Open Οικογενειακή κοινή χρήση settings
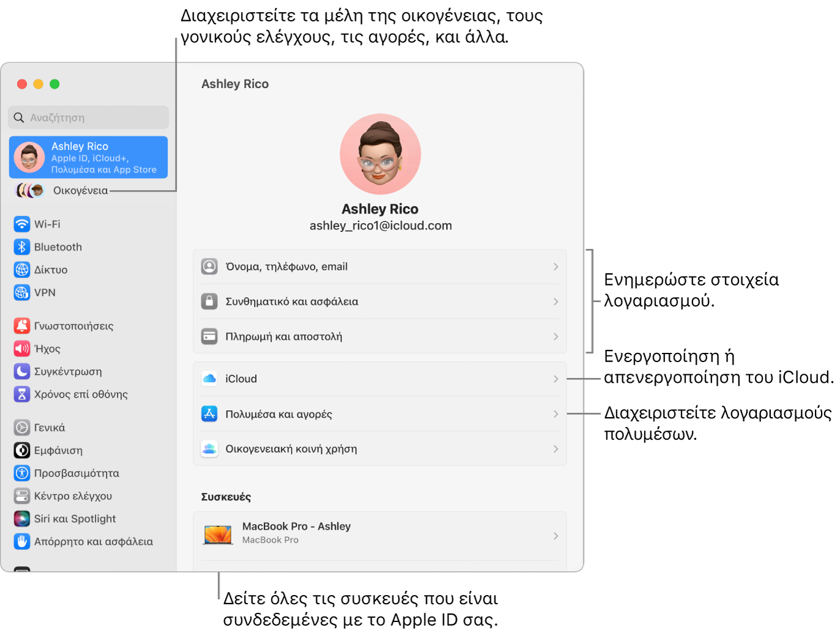This screenshot has width=840, height=633. point(380,449)
